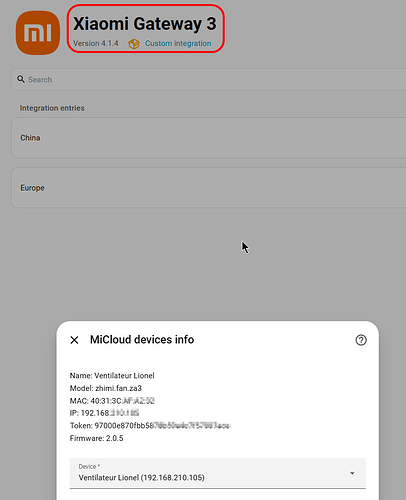
Task: Open the Custom integration link
Action: [178, 44]
